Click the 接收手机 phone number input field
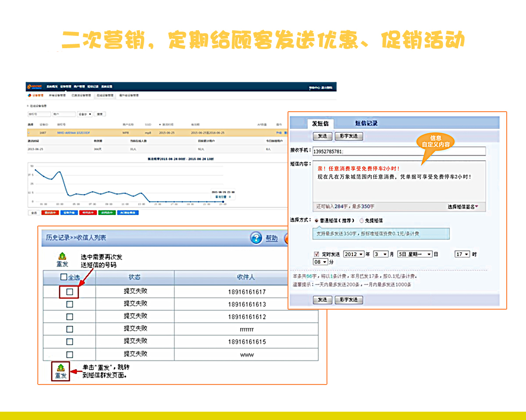 click(x=399, y=151)
